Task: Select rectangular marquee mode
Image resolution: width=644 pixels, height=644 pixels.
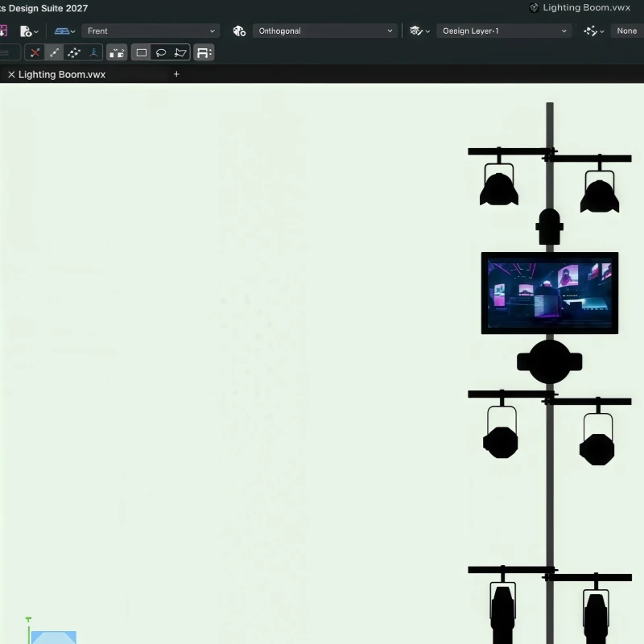Action: (x=142, y=52)
